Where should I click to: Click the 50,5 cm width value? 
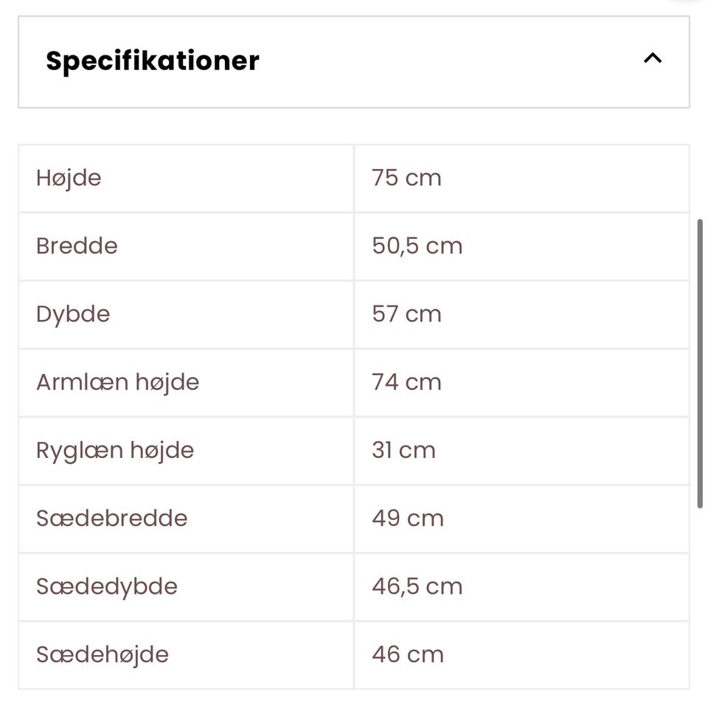tap(417, 246)
